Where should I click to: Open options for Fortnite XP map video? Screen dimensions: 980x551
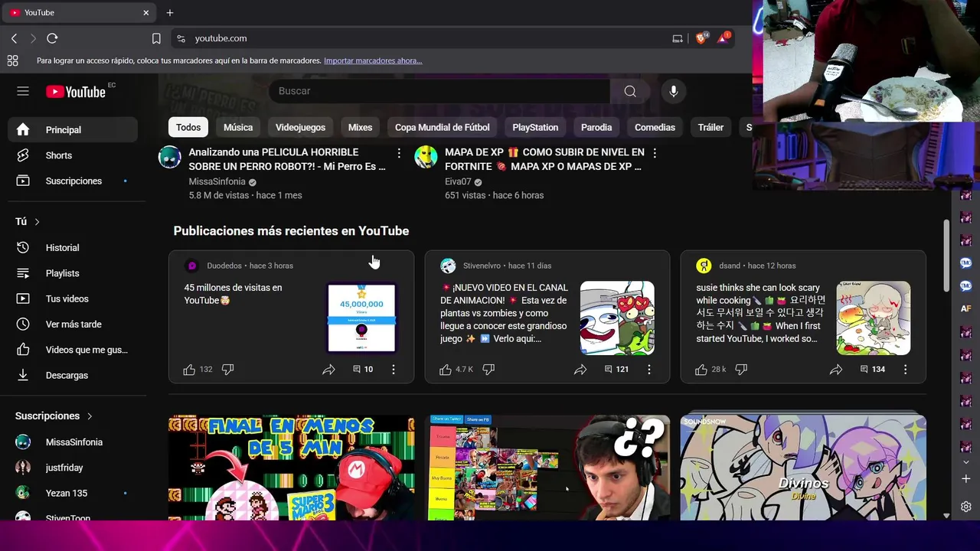point(655,153)
